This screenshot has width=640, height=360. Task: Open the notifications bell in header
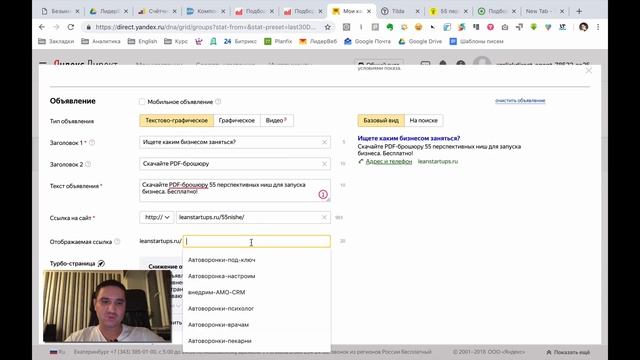click(x=443, y=64)
